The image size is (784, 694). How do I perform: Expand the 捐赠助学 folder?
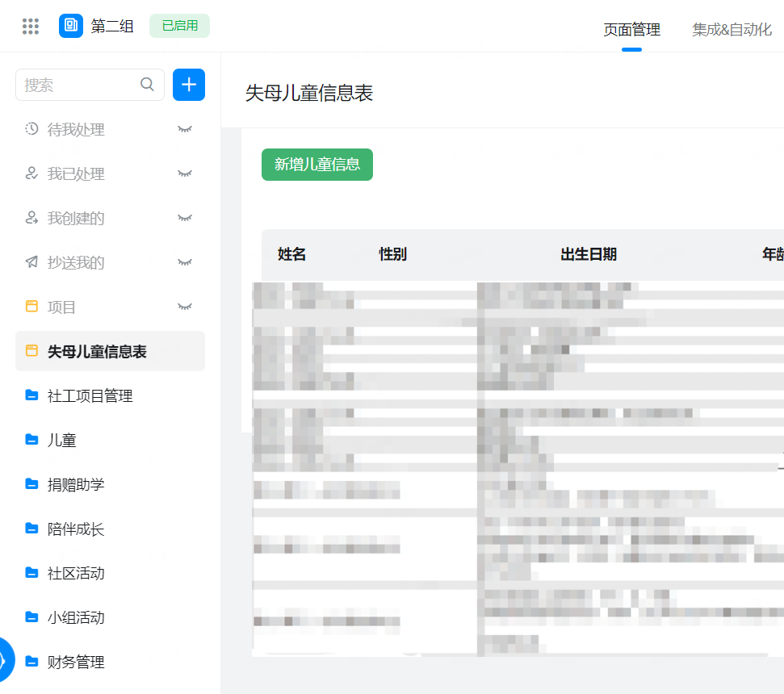click(x=76, y=484)
